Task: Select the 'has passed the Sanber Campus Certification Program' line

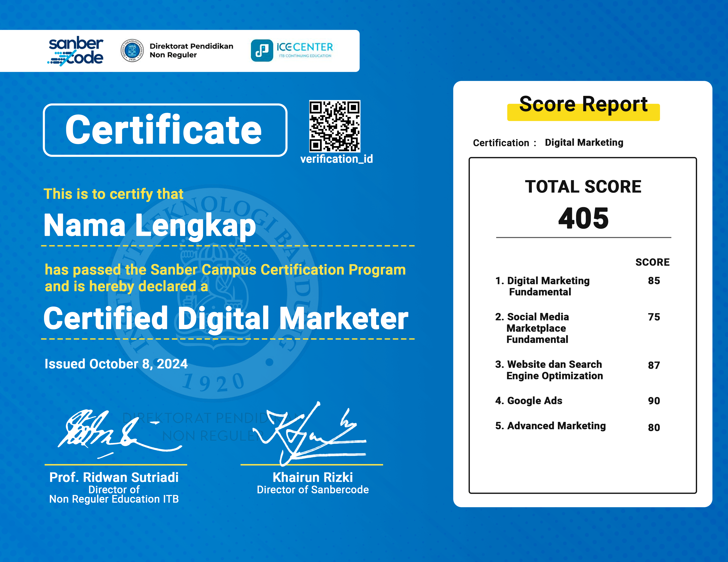Action: (x=225, y=270)
